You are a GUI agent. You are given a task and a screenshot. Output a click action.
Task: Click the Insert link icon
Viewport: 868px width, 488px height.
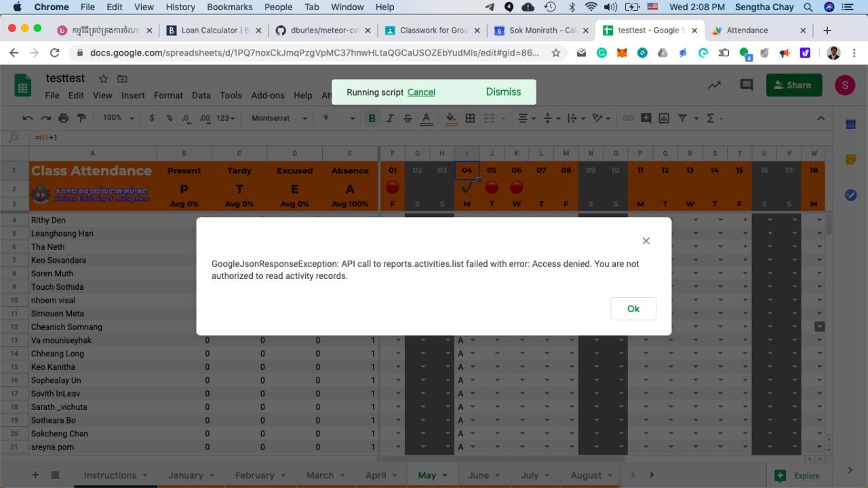(x=628, y=118)
